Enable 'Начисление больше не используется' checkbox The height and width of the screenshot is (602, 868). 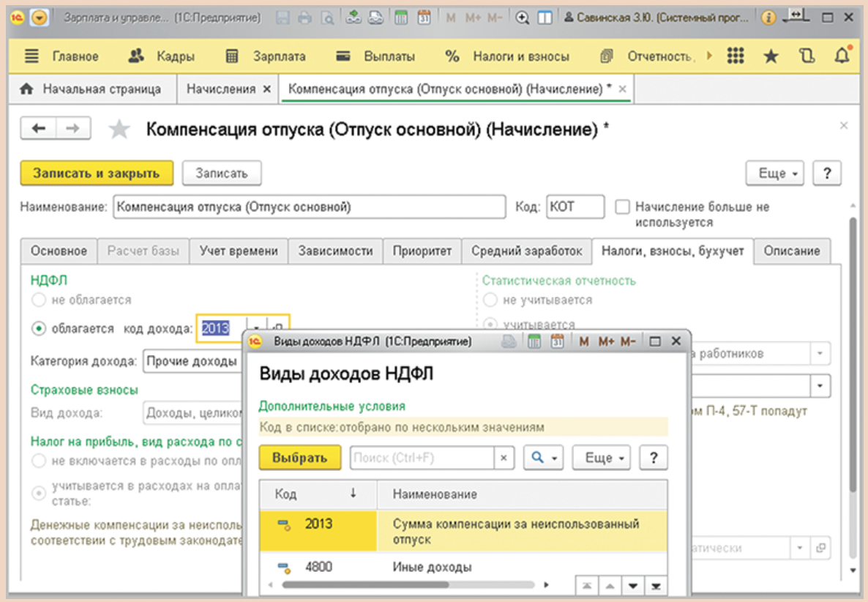coord(622,207)
